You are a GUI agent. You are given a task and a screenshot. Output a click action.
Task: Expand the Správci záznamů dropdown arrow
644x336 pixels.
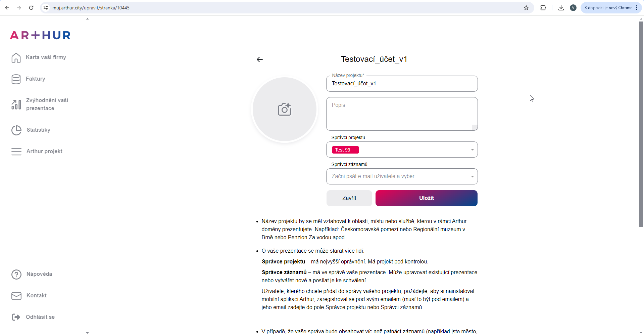pos(472,177)
